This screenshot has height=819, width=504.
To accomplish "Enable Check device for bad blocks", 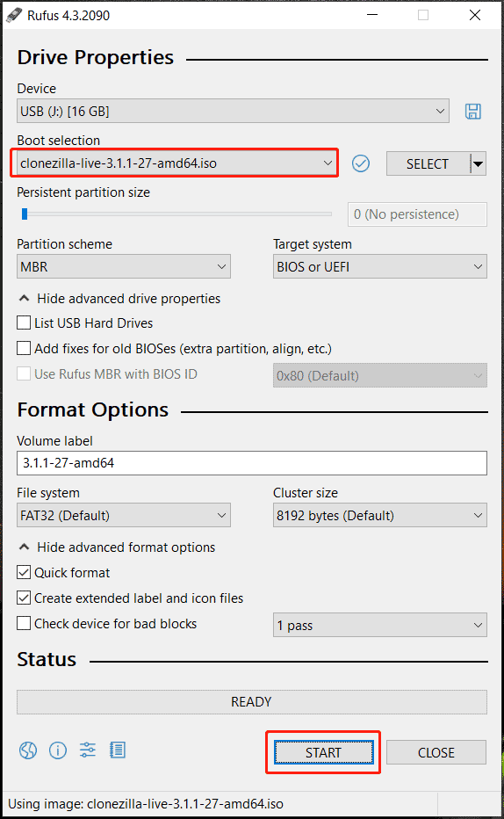I will tap(24, 623).
